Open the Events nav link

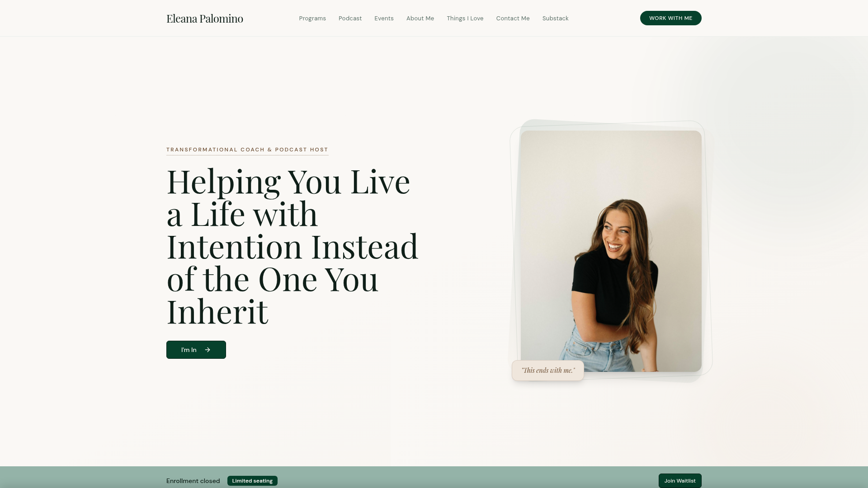tap(384, 18)
